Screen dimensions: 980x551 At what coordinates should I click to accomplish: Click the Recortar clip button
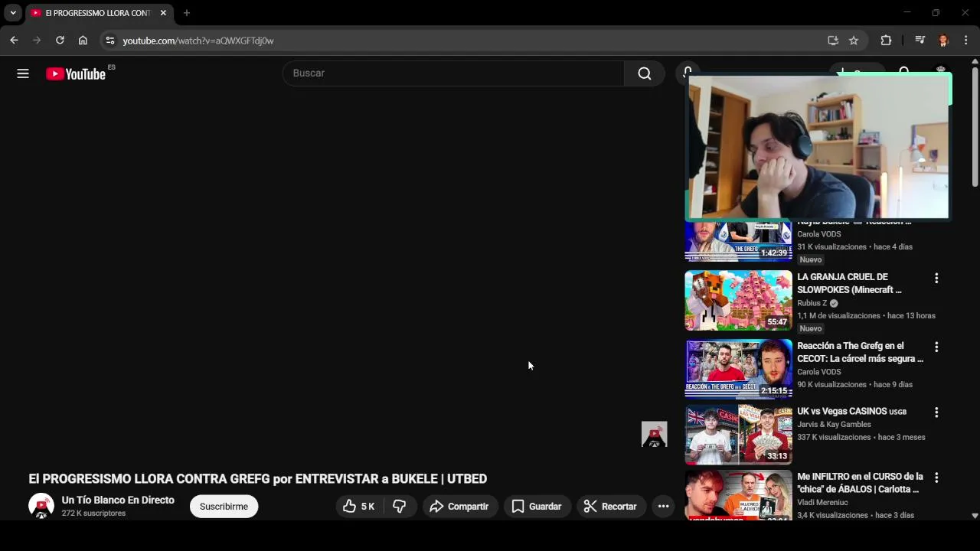pos(610,507)
